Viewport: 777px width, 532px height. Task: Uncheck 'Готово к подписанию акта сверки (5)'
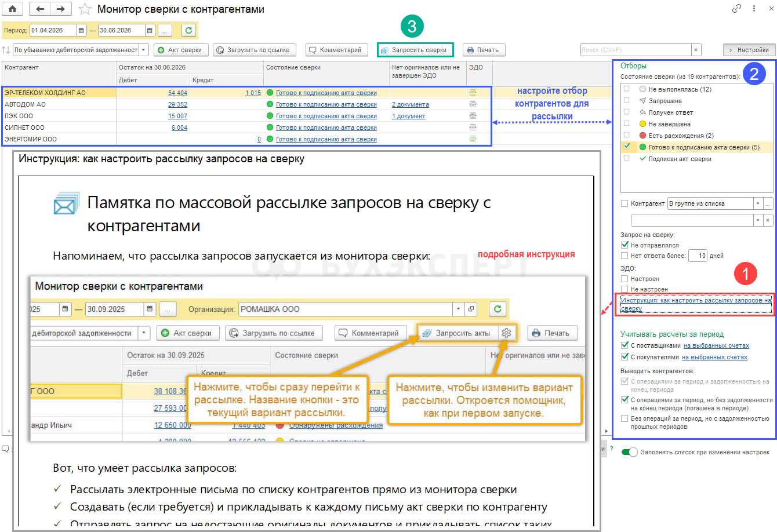(x=626, y=147)
